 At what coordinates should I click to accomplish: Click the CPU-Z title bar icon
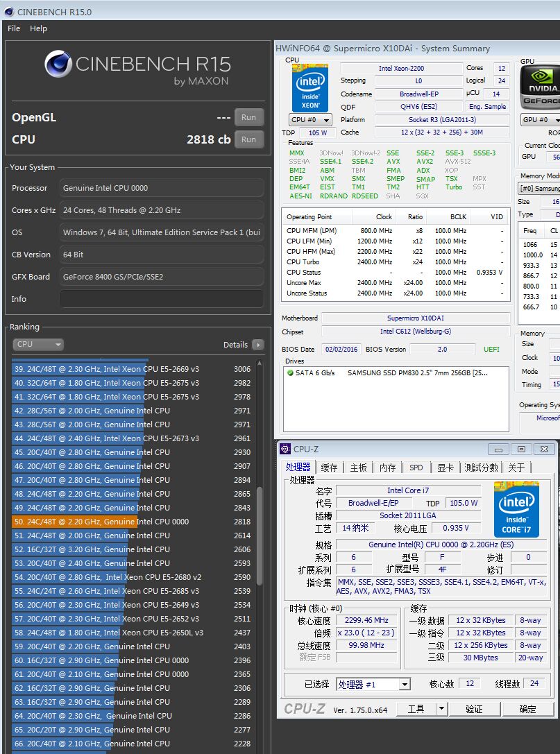pos(284,449)
